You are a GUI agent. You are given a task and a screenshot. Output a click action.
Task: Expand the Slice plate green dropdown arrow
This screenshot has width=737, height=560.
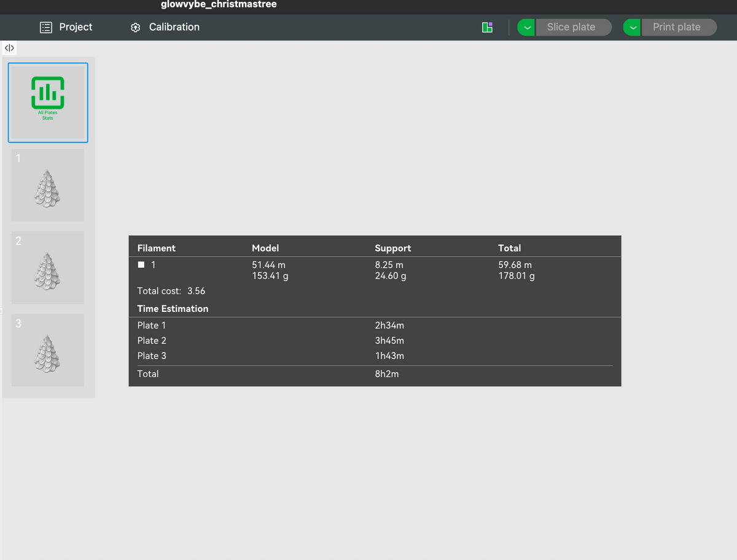[x=526, y=27]
